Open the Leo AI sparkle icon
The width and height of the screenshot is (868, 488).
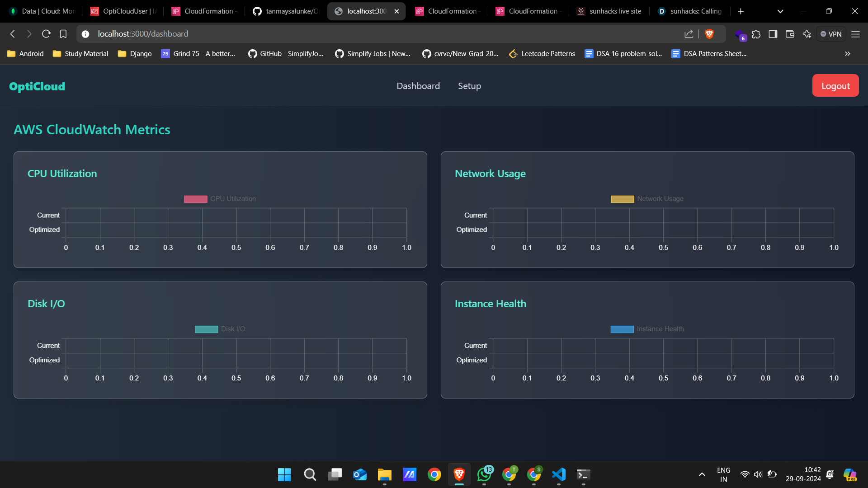(x=807, y=34)
